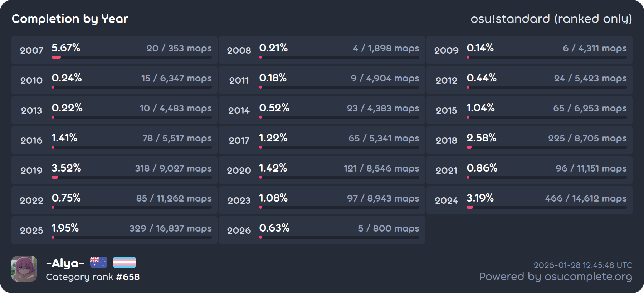Click the 2025 year label

click(x=31, y=230)
